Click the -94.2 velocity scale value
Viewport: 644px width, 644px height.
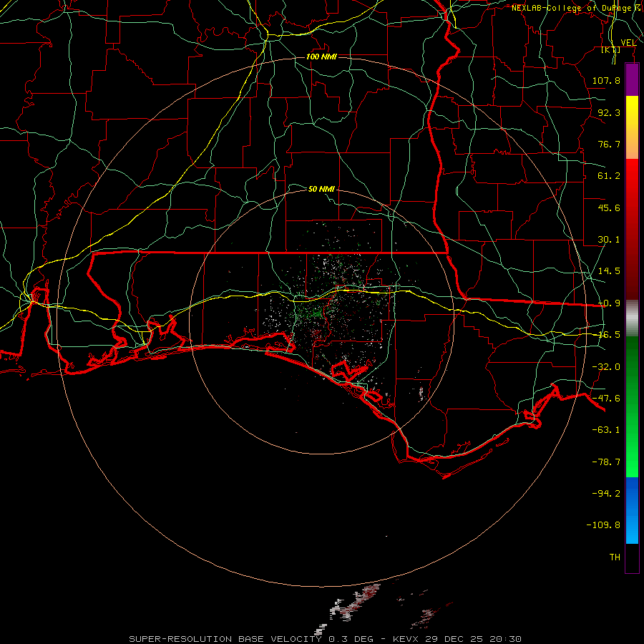[606, 494]
